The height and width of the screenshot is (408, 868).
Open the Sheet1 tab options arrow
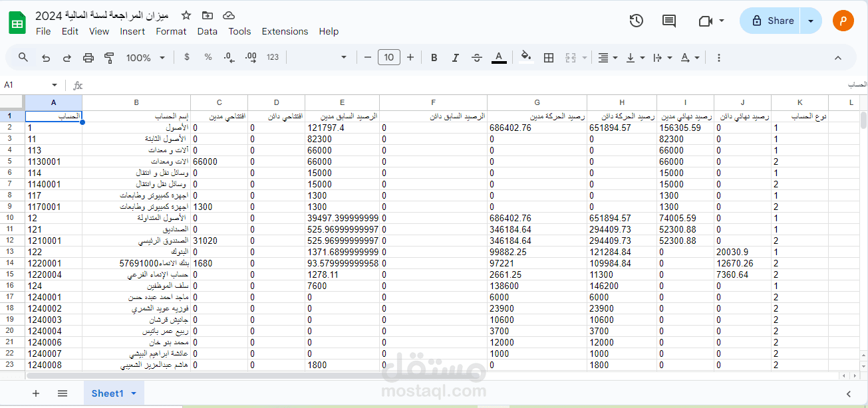coord(134,393)
